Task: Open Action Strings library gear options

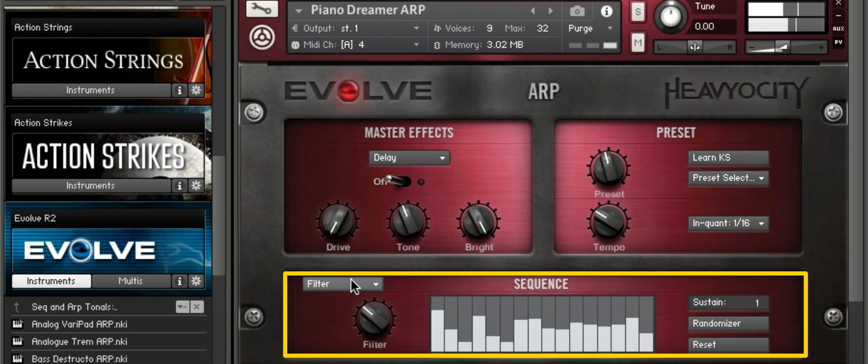Action: coord(196,90)
